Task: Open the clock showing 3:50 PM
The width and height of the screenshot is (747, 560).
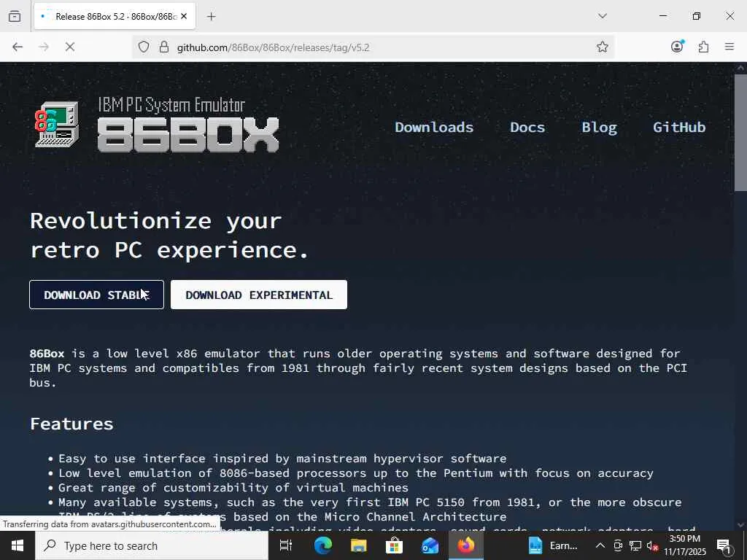Action: coord(685,545)
